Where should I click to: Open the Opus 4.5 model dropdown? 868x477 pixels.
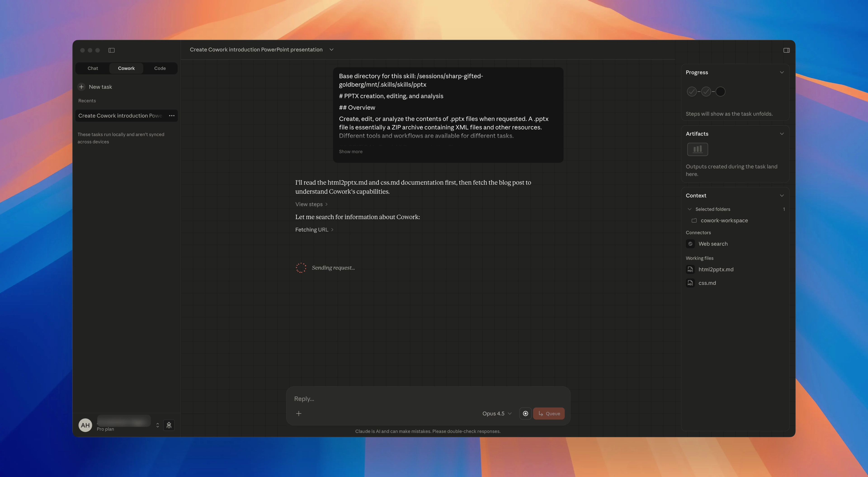pyautogui.click(x=497, y=414)
